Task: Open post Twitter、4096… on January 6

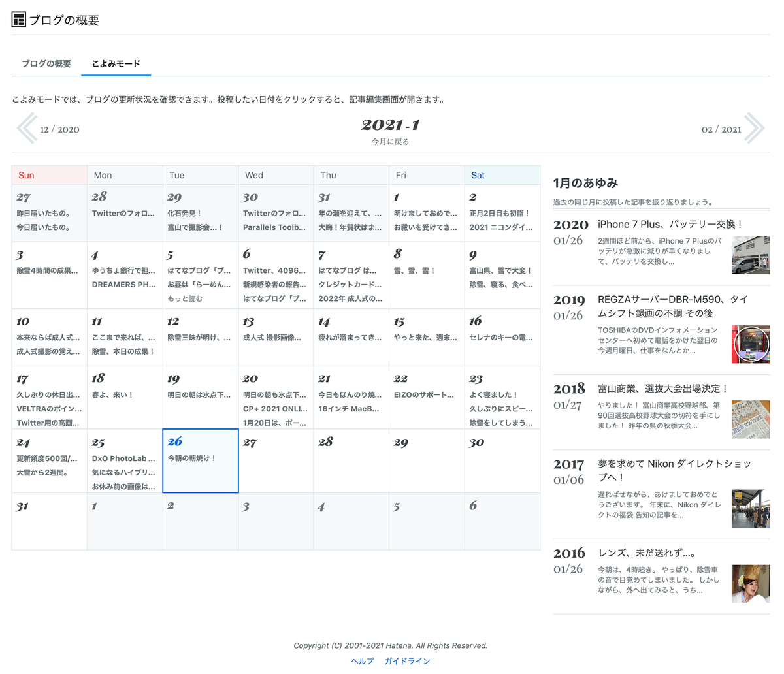Action: [274, 270]
